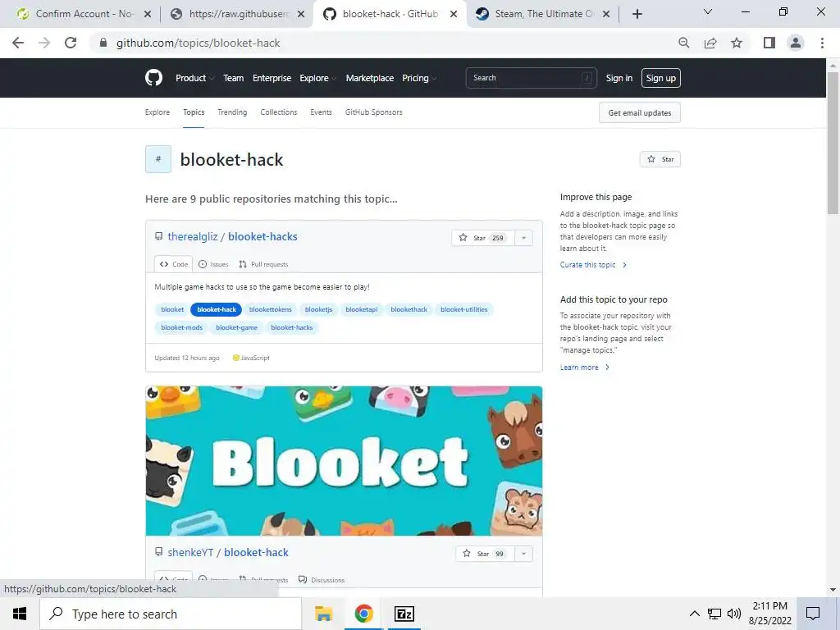Expand star list dropdown for shenkeYT repo

point(523,554)
